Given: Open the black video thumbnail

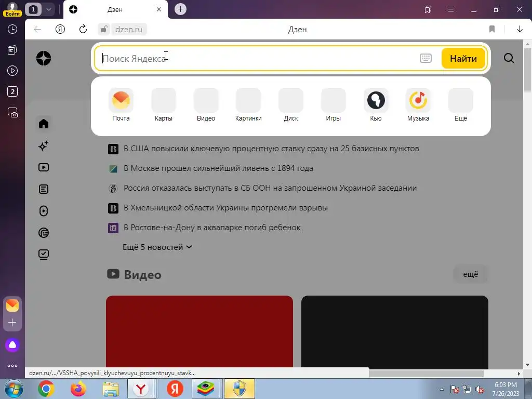Looking at the screenshot, I should pyautogui.click(x=395, y=331).
